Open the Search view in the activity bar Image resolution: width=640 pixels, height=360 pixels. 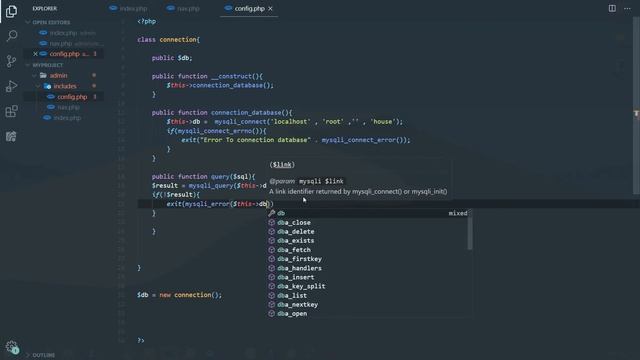click(x=11, y=36)
